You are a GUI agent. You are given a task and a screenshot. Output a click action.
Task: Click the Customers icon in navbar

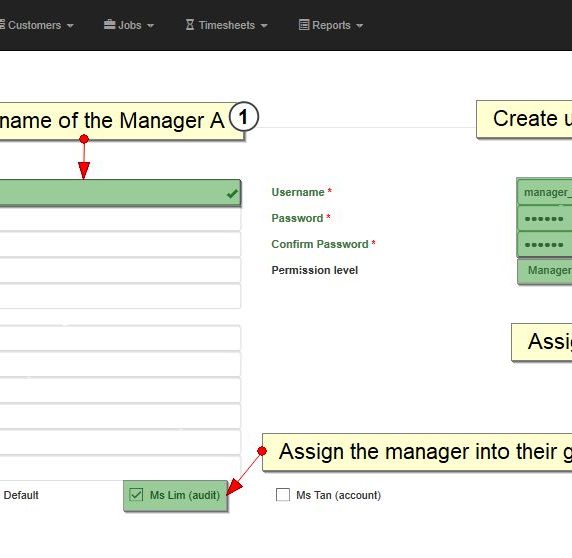coord(2,25)
